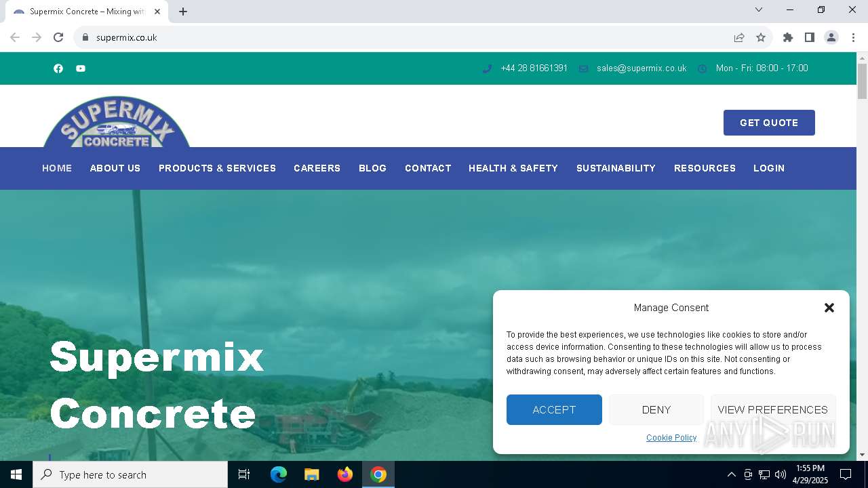View site information via the padlock icon

85,37
